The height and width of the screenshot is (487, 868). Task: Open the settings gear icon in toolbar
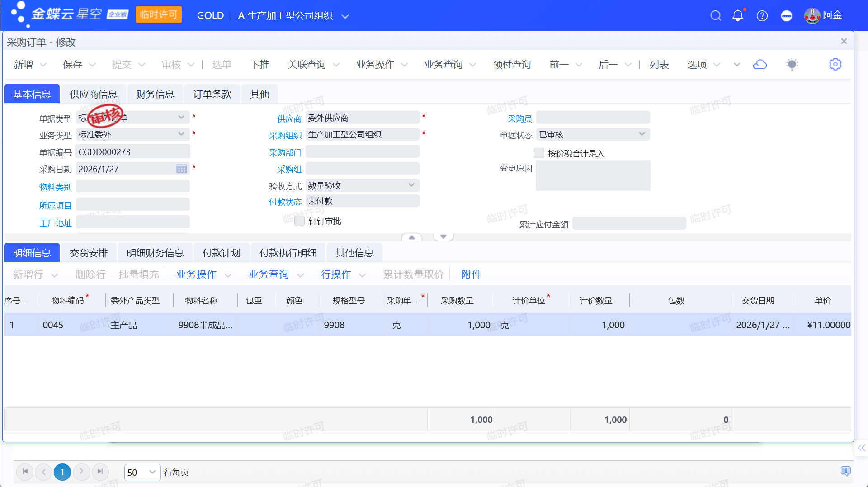point(835,65)
